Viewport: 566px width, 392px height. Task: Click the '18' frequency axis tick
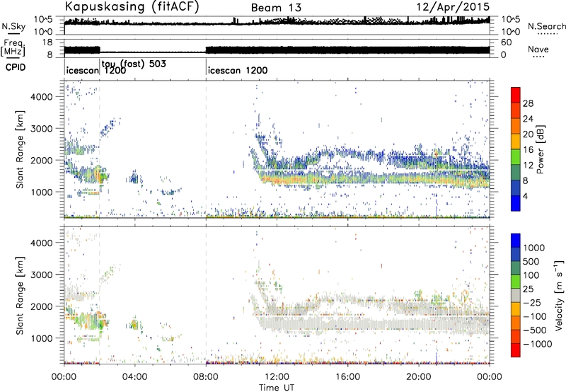47,42
